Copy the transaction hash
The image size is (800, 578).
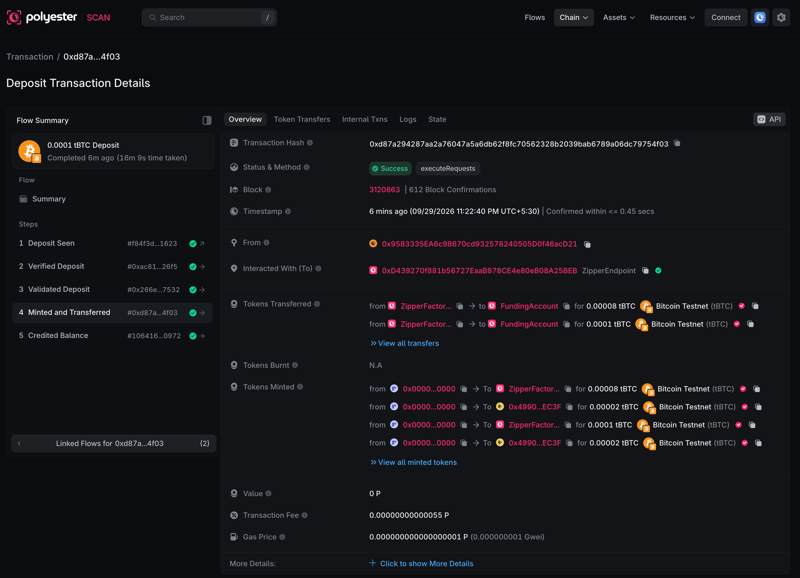click(677, 143)
